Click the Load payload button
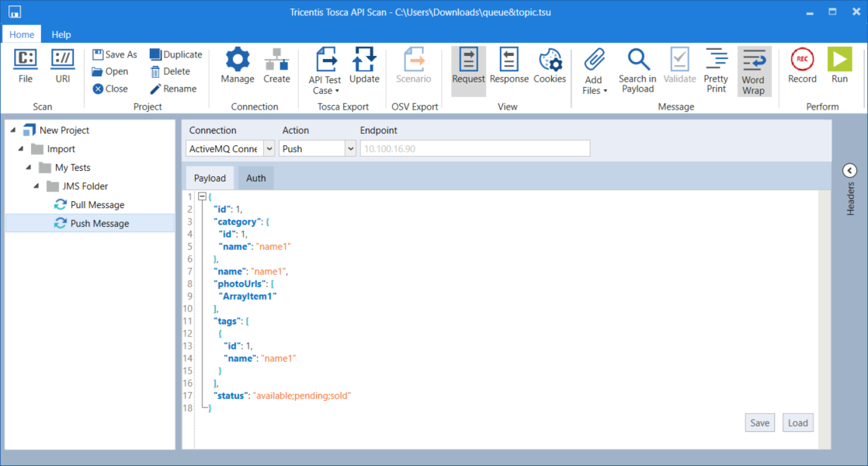Screen dimensions: 868x466 (x=798, y=423)
